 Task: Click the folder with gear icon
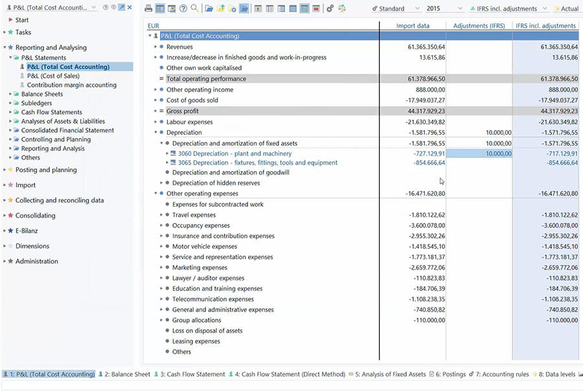coord(232,8)
